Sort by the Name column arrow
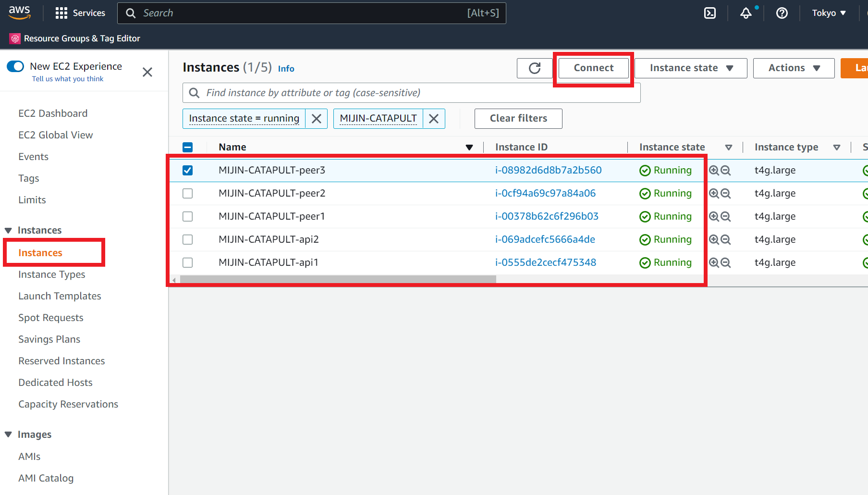Image resolution: width=868 pixels, height=495 pixels. (x=469, y=148)
